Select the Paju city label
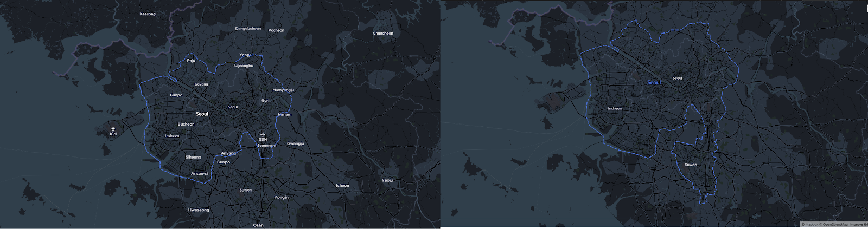868x229 pixels. 191,61
